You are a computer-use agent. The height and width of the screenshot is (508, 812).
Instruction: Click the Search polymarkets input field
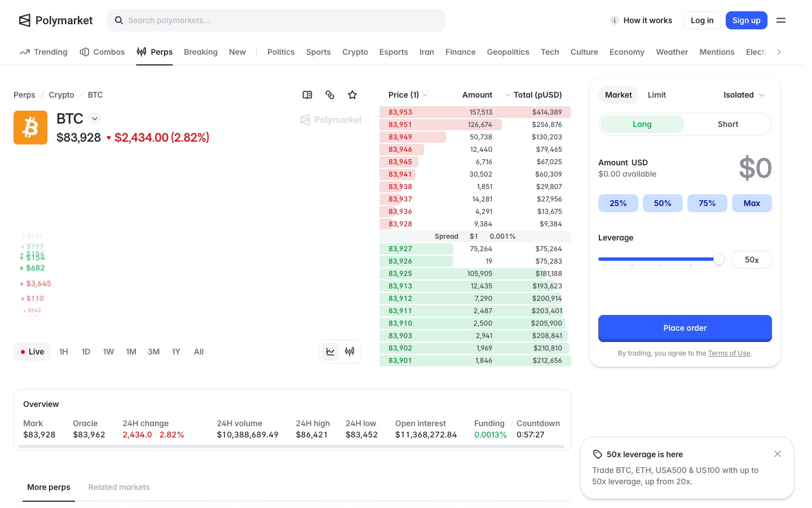point(276,20)
